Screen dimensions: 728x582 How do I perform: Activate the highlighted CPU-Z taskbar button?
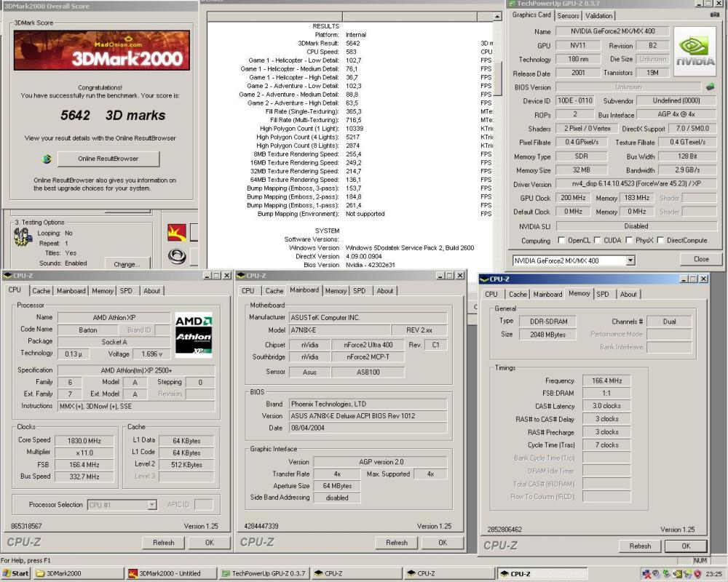542,573
